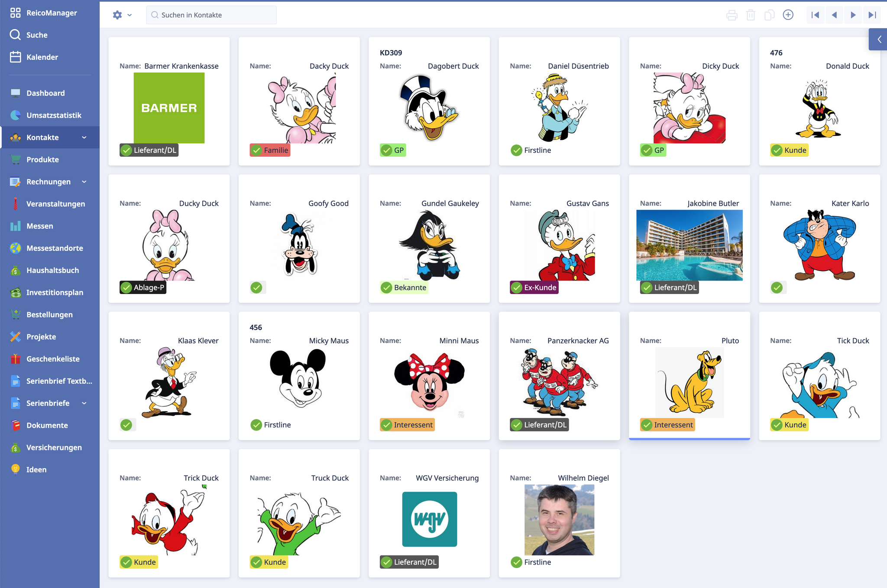Select the Tick Duck card name
This screenshot has height=588, width=887.
(x=853, y=341)
